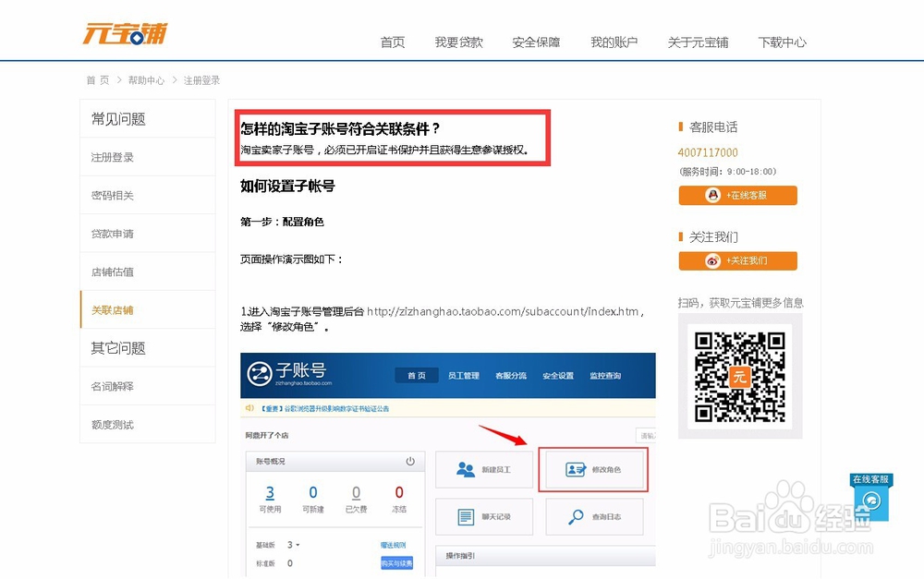Image resolution: width=924 pixels, height=579 pixels.
Task: Click the 元宝铺 logo
Action: coord(125,33)
